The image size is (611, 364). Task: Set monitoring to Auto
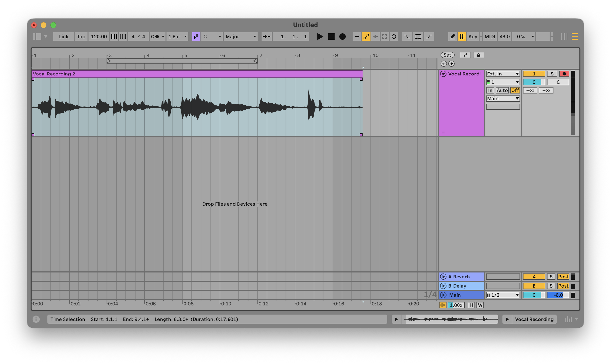point(502,90)
